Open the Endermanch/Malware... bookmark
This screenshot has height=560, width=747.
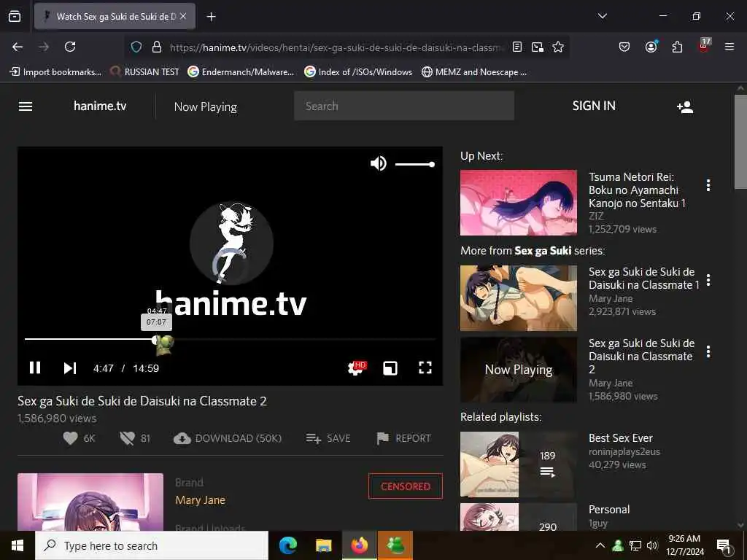(241, 72)
